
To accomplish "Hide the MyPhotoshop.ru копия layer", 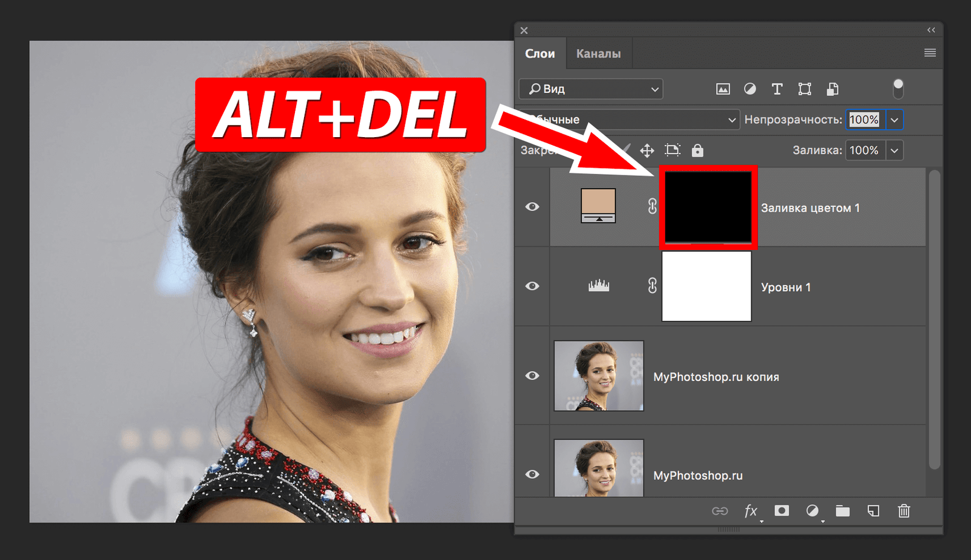I will [x=532, y=376].
